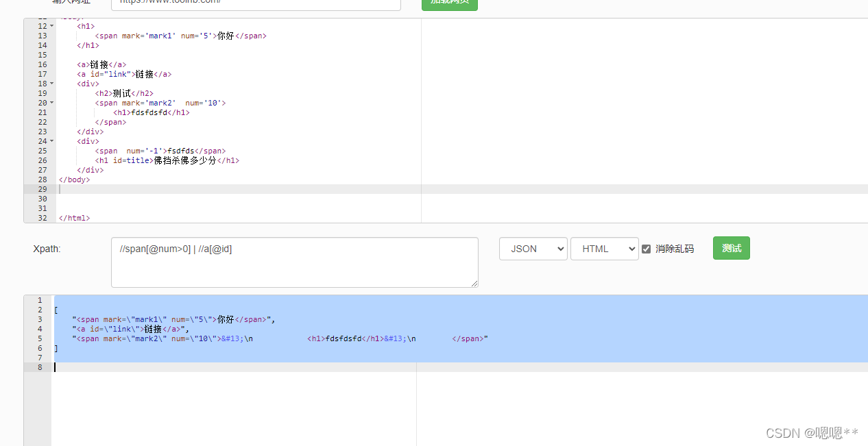This screenshot has height=446, width=868.
Task: Toggle the 消除乱码 checkbox
Action: 646,249
